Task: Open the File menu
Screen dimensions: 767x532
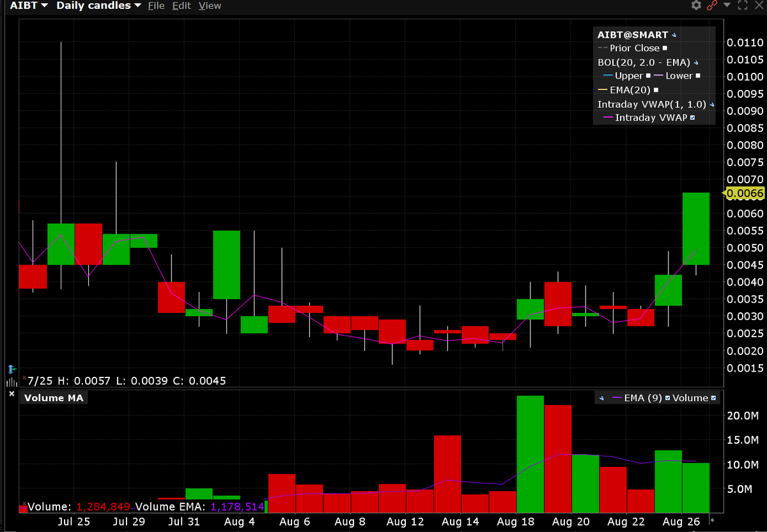Action: point(155,5)
